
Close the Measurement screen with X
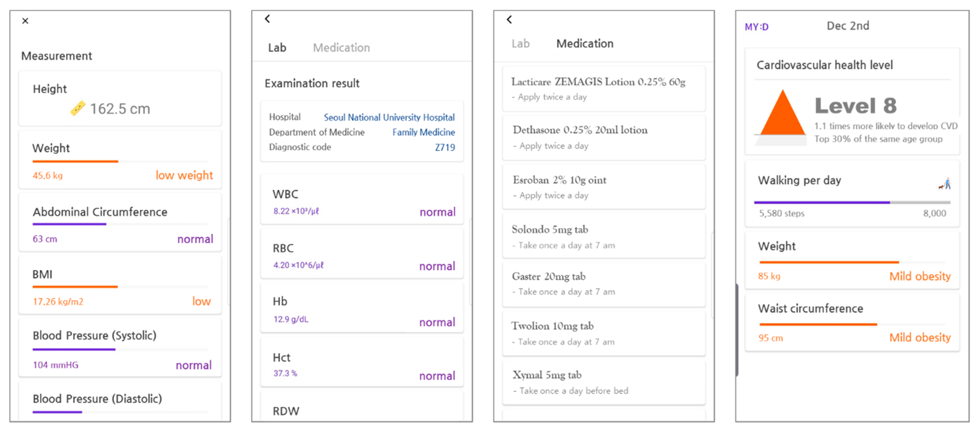[x=25, y=21]
